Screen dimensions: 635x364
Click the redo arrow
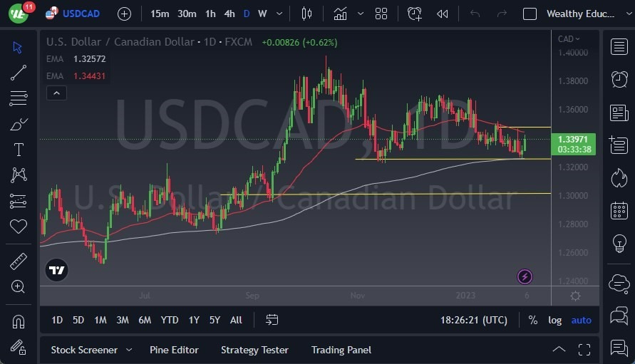coord(502,14)
